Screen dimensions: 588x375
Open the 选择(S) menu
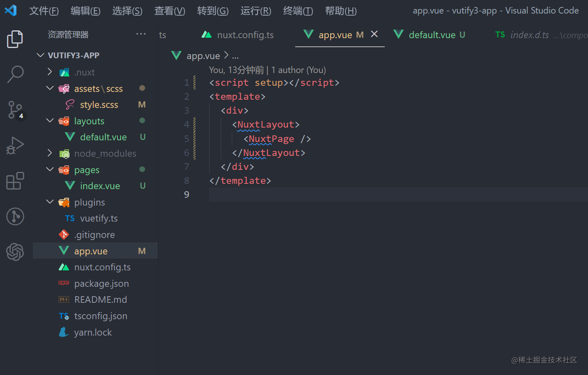point(127,11)
